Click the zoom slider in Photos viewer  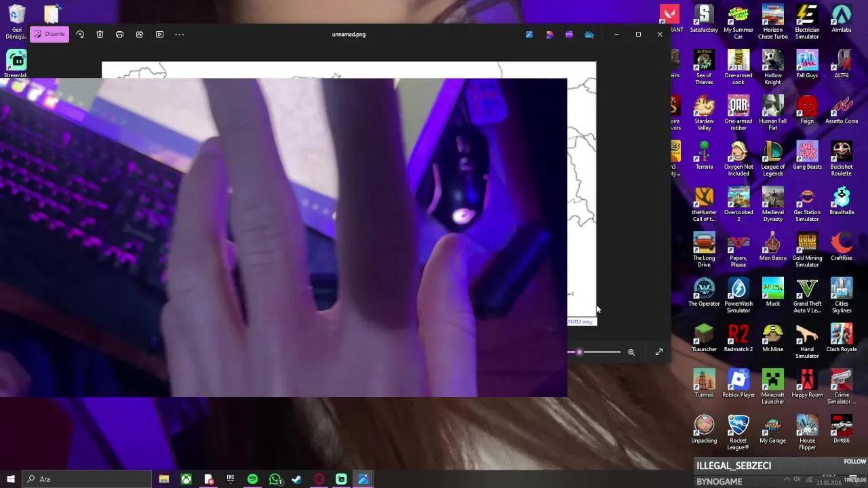pyautogui.click(x=594, y=352)
